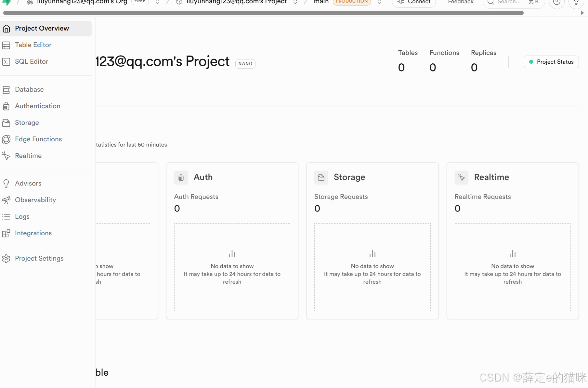Open the SQL Editor terminal icon
The width and height of the screenshot is (588, 388).
pos(6,62)
